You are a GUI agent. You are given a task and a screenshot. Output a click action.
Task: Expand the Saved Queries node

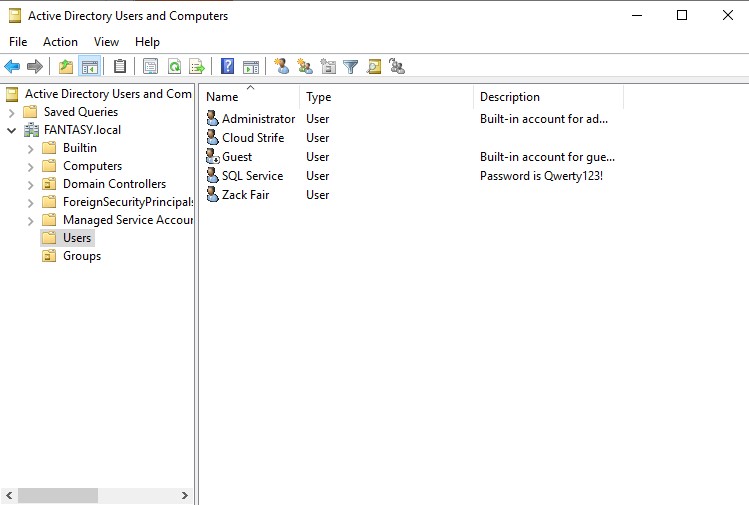(12, 113)
